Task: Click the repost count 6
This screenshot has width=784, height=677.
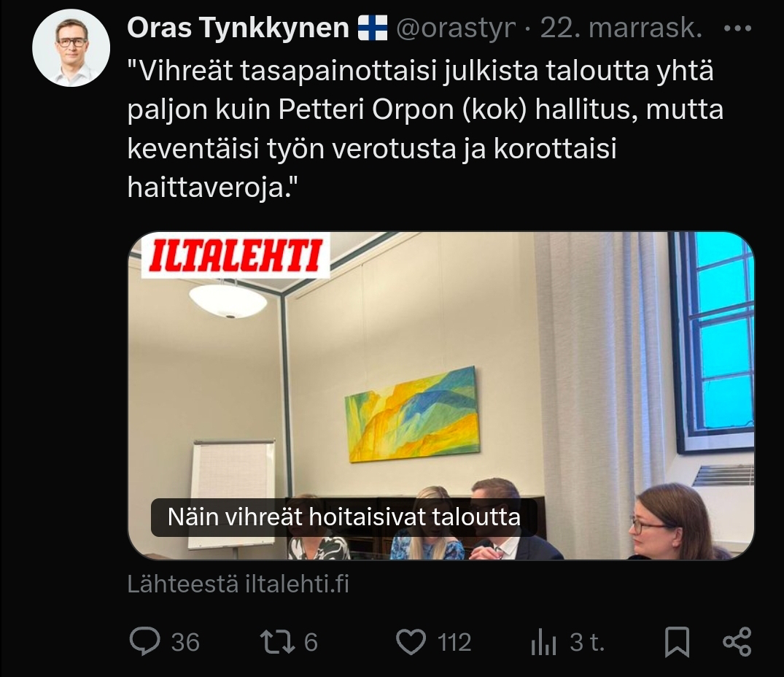Action: pos(311,643)
